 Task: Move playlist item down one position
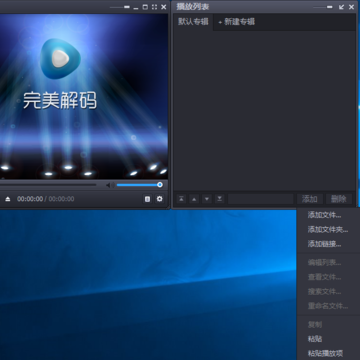pos(207,199)
